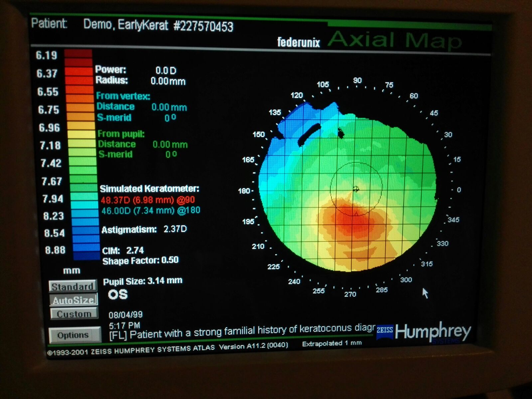Image resolution: width=532 pixels, height=399 pixels.
Task: Click the Standard scale button
Action: point(72,286)
